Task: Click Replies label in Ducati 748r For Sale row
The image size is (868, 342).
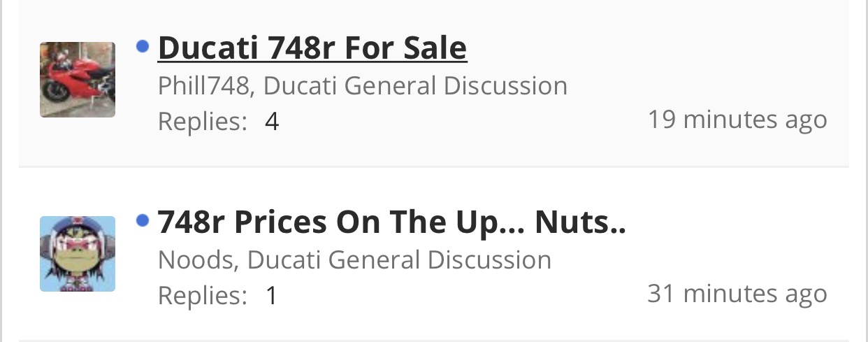Action: click(203, 122)
